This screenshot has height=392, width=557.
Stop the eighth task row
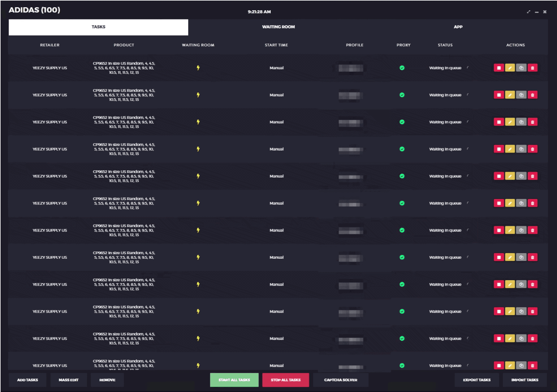499,257
